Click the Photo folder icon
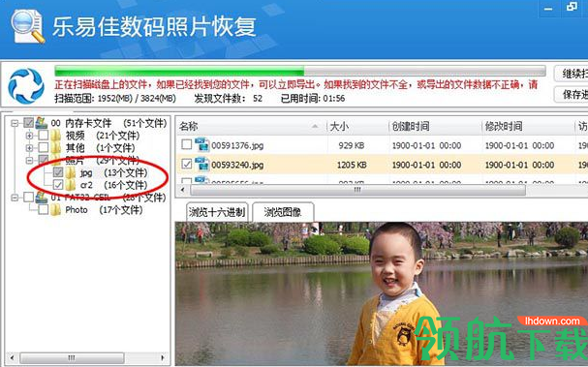 click(x=56, y=209)
